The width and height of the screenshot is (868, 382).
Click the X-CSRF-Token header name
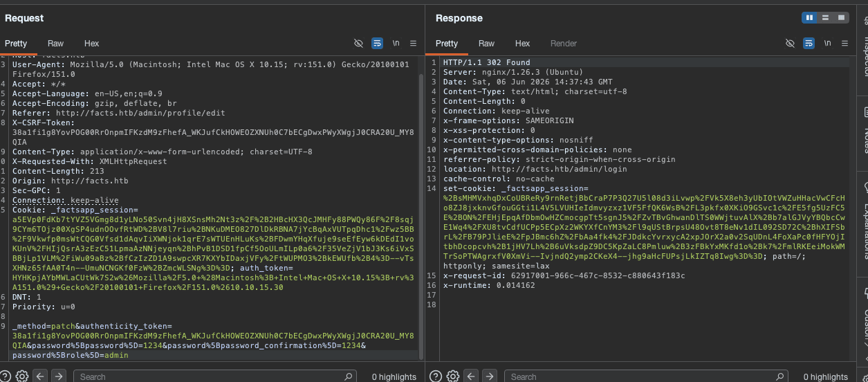(42, 122)
